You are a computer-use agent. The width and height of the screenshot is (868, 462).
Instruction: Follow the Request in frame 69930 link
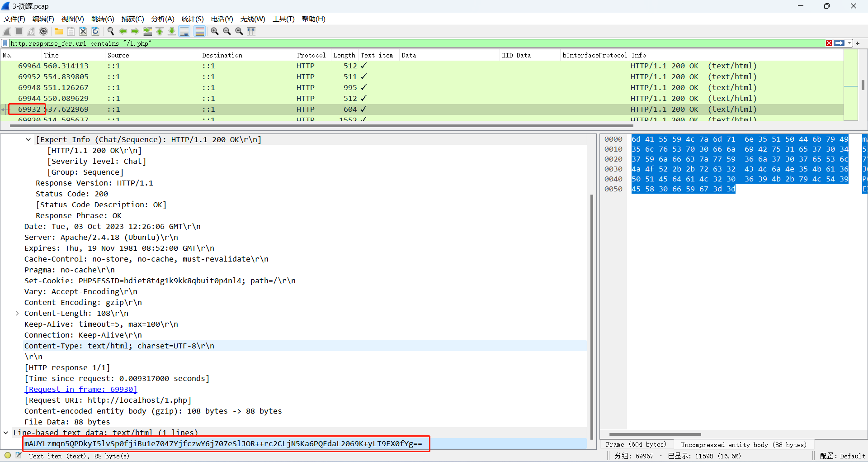[x=81, y=390]
